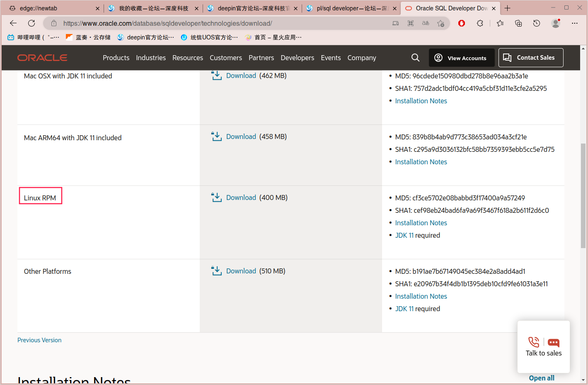Click the Talk to sales widget label

(544, 353)
